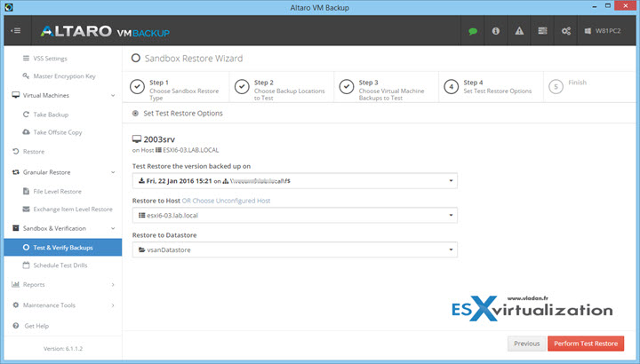The height and width of the screenshot is (364, 640).
Task: Collapse the Virtual Machines section chevron
Action: coord(113,95)
